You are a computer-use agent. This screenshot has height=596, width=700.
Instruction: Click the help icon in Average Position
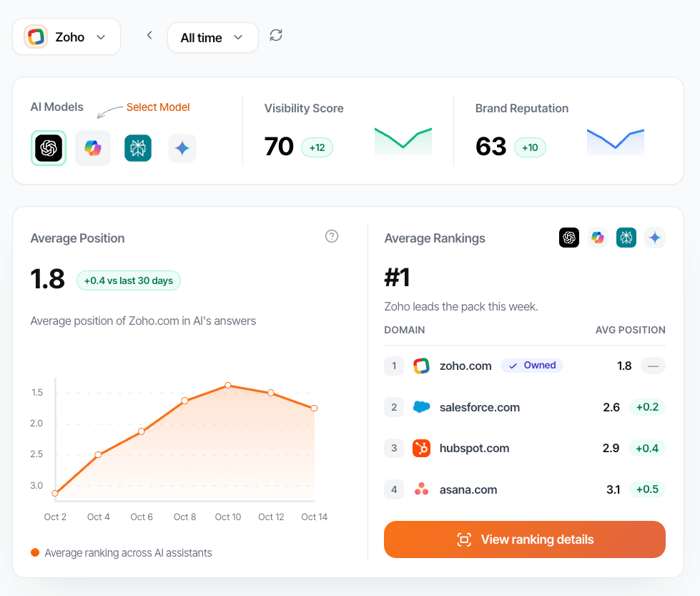coord(331,236)
